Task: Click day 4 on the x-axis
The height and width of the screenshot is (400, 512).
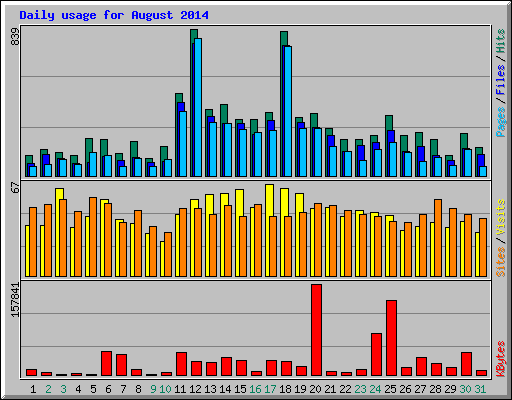Action: tap(78, 389)
